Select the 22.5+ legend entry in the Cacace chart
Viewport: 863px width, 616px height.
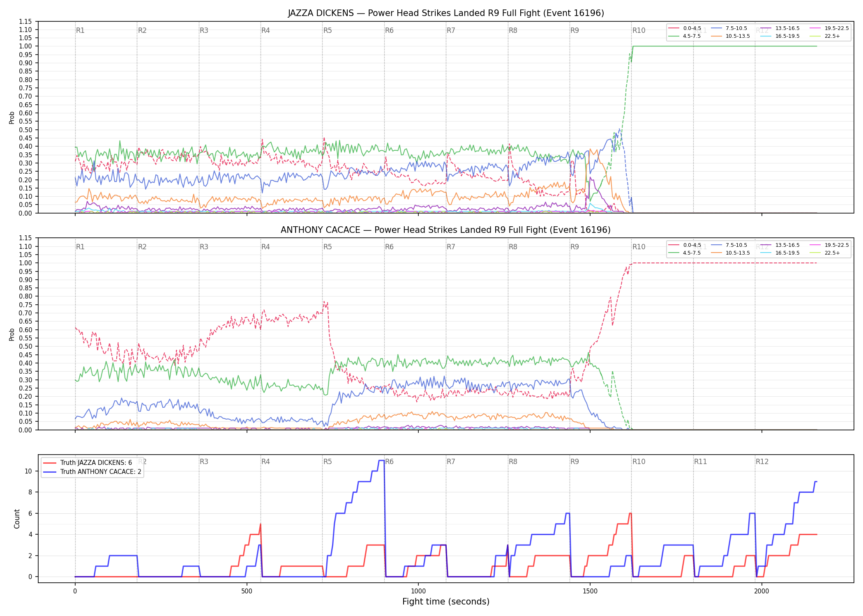pos(825,253)
